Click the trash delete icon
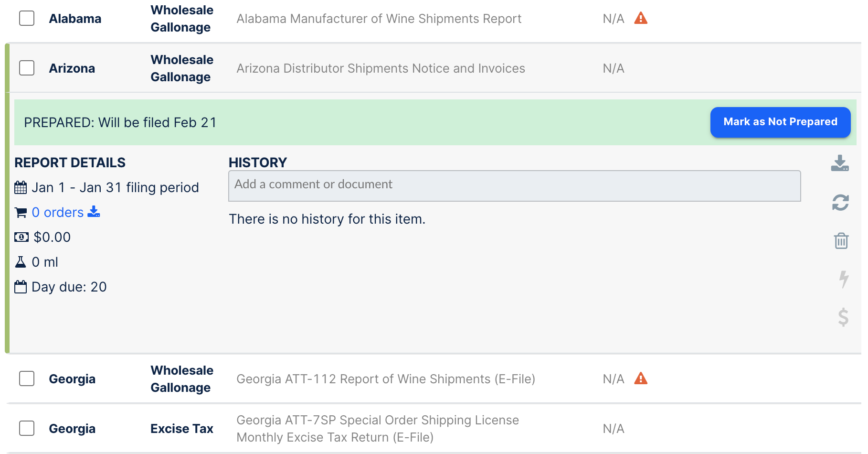The height and width of the screenshot is (454, 868). tap(841, 240)
